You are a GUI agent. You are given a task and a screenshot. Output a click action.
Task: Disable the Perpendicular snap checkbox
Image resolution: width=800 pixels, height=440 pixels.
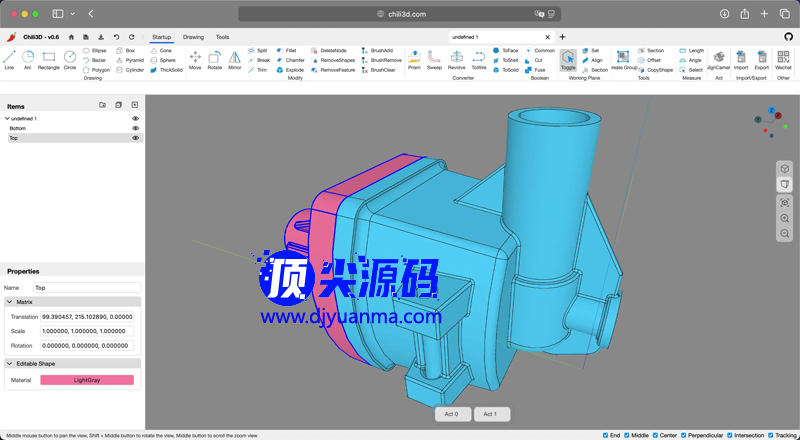pos(684,435)
